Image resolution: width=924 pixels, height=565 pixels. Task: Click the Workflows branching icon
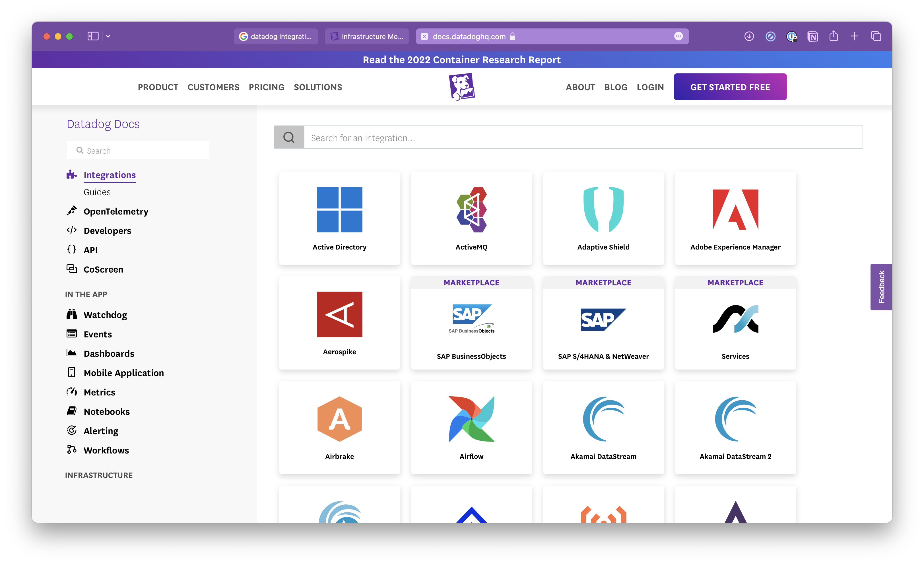point(71,449)
